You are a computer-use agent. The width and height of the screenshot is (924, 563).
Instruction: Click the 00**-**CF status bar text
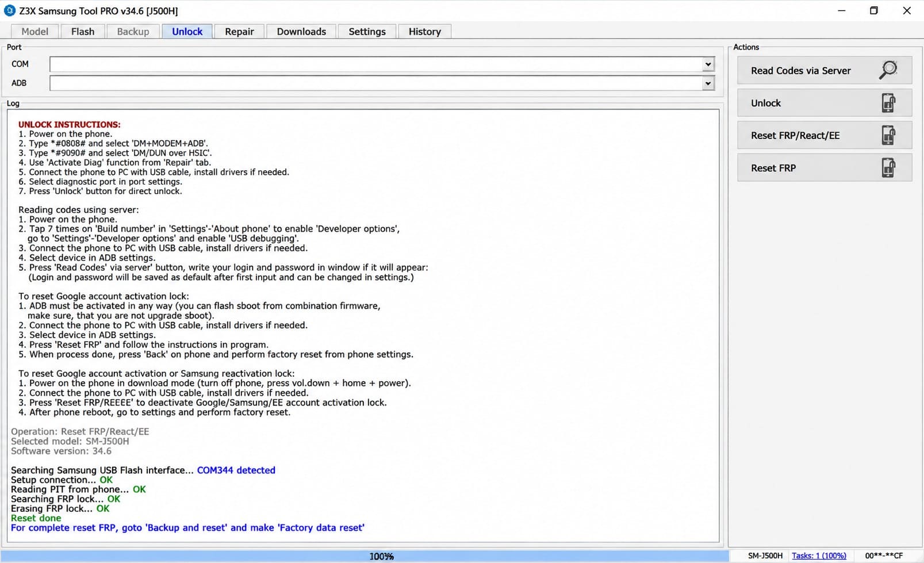point(884,556)
